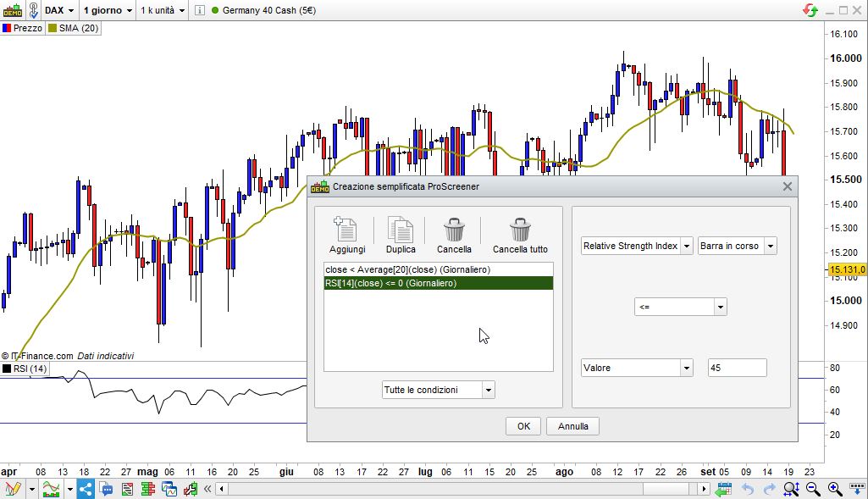The image size is (868, 499).
Task: Click the DEMO logo icon in the chart toolbar
Action: [x=12, y=10]
